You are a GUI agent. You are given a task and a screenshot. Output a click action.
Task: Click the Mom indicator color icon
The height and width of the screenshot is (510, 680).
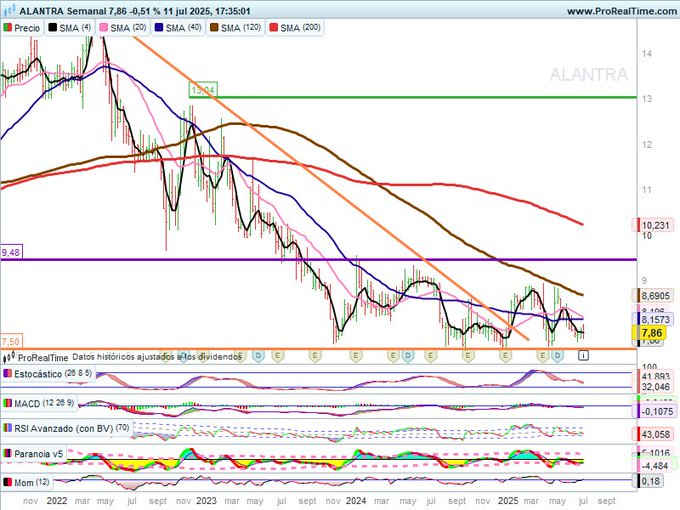click(8, 482)
